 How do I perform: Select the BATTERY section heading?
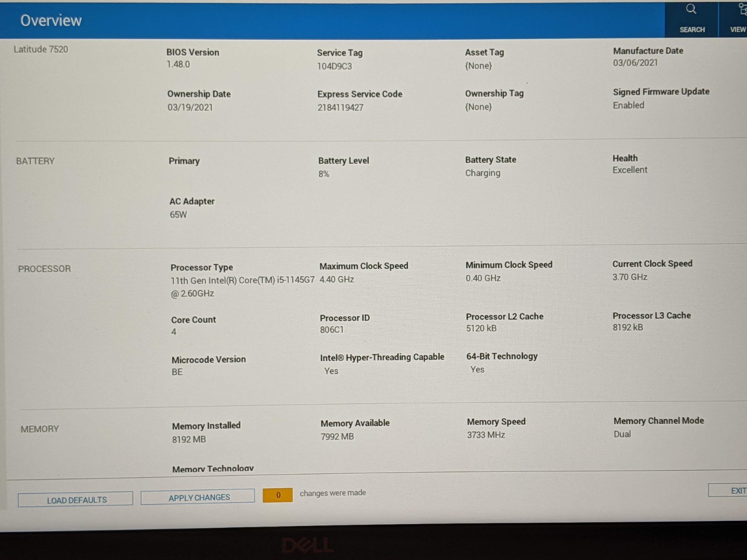[35, 161]
